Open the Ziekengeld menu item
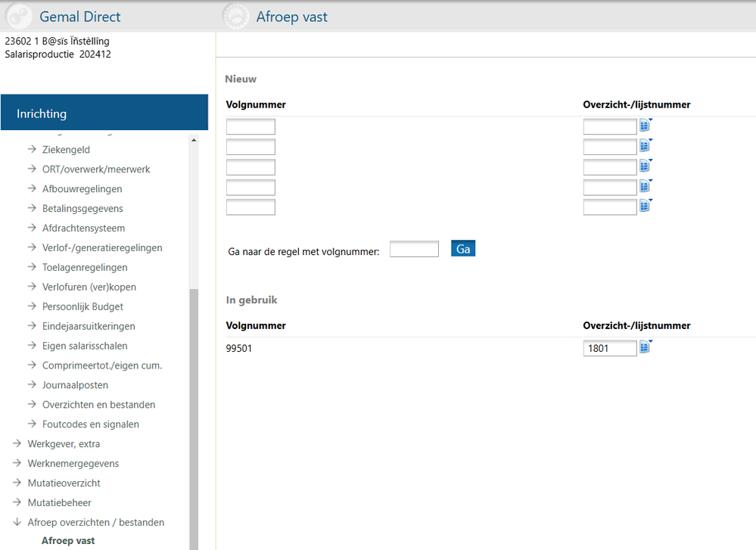This screenshot has width=756, height=550. pyautogui.click(x=66, y=150)
